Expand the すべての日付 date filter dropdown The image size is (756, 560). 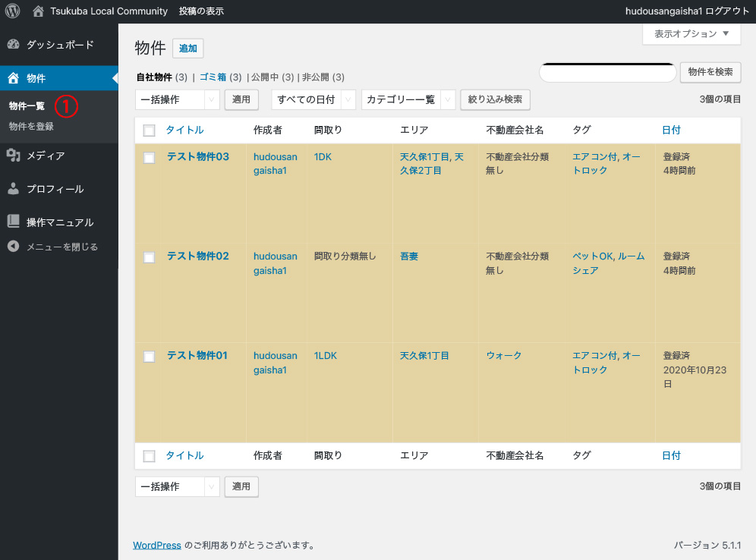point(313,99)
